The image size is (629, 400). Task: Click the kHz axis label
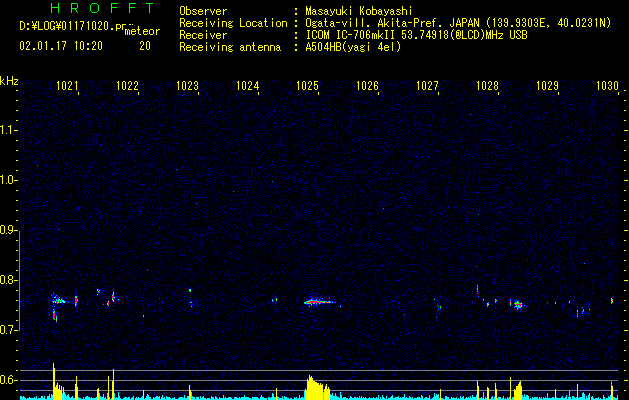click(x=9, y=81)
